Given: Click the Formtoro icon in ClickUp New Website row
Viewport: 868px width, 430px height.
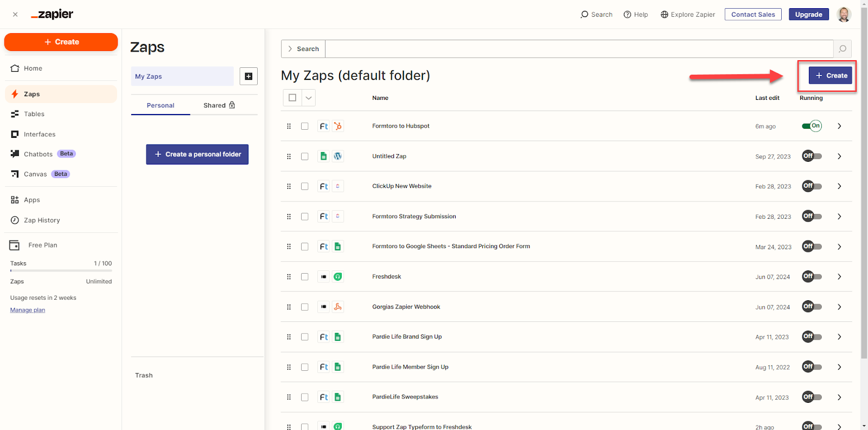Looking at the screenshot, I should tap(323, 186).
